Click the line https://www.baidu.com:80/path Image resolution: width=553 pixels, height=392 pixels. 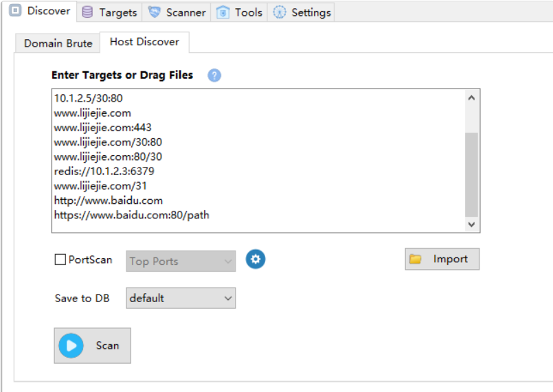(x=131, y=215)
